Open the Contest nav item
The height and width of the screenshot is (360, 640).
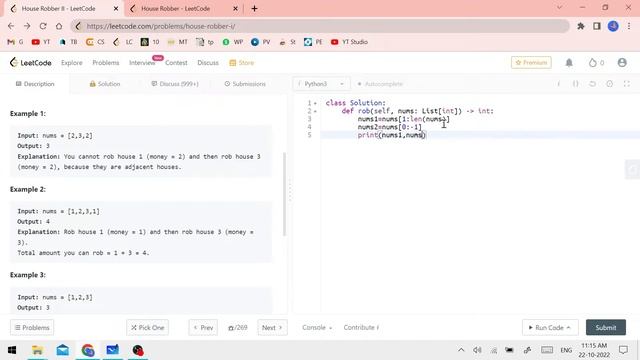point(176,62)
